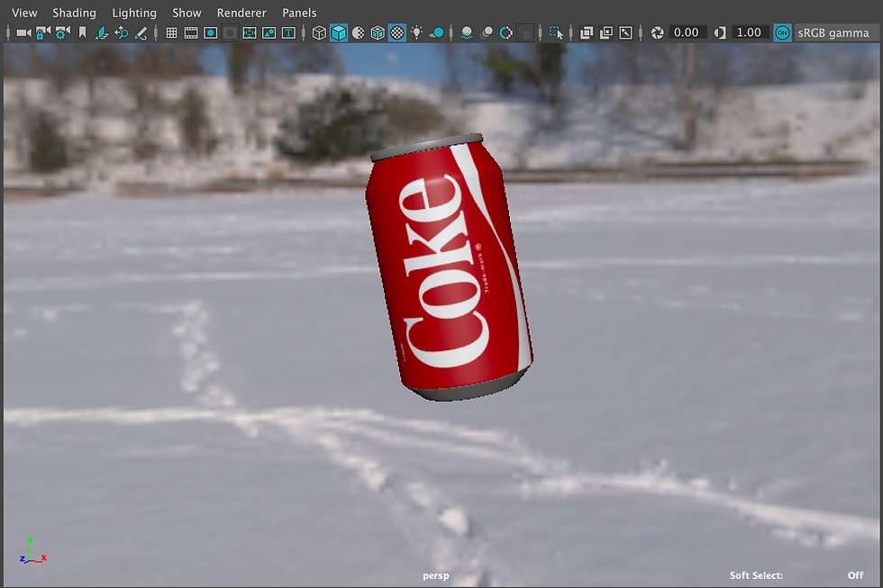Screen dimensions: 883x588
Task: Switch to Wireframe cube display icon
Action: [x=319, y=32]
